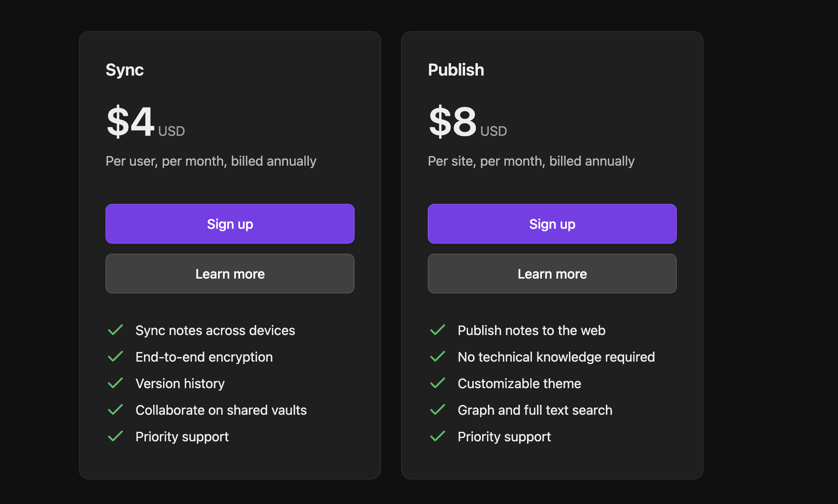The height and width of the screenshot is (504, 838).
Task: Click checkmark beside Graph and full text search
Action: 438,410
